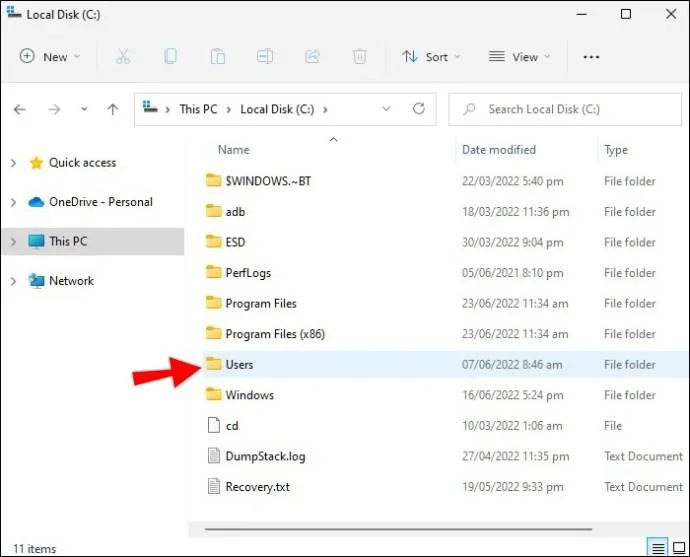Select the Program Files folder icon
The width and height of the screenshot is (690, 557).
pyautogui.click(x=213, y=303)
